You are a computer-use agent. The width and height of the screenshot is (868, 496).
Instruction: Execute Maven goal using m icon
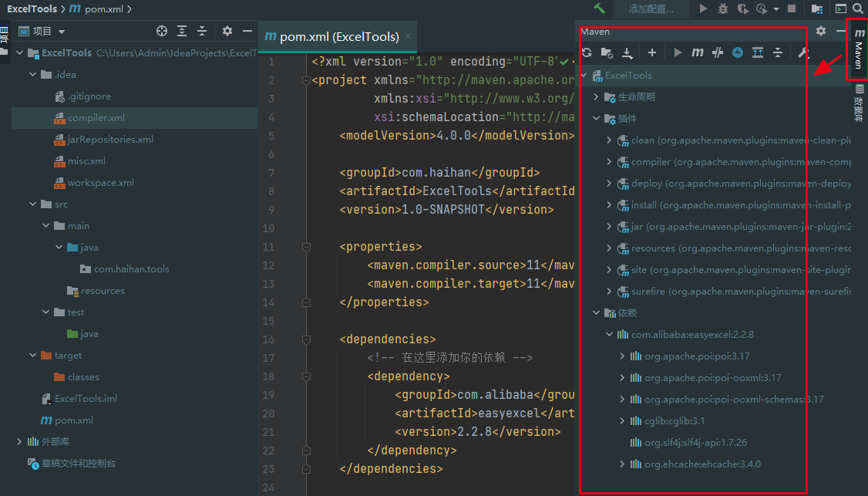(x=698, y=52)
